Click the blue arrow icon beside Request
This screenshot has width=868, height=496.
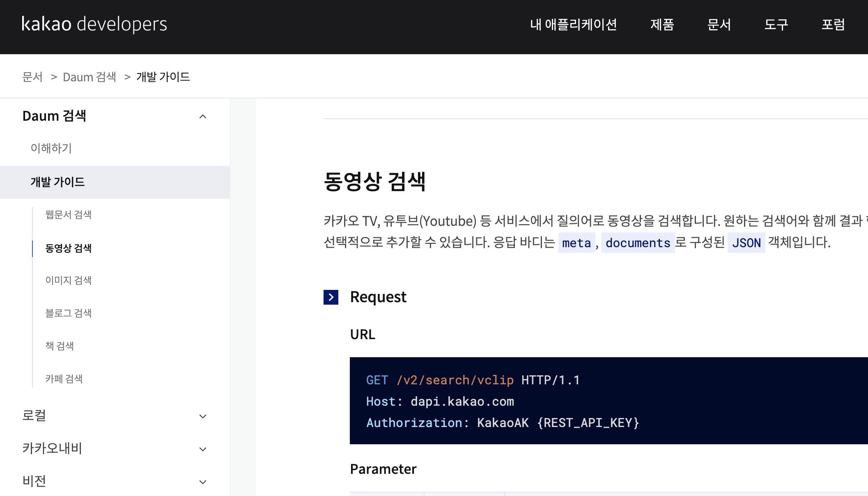[x=331, y=297]
